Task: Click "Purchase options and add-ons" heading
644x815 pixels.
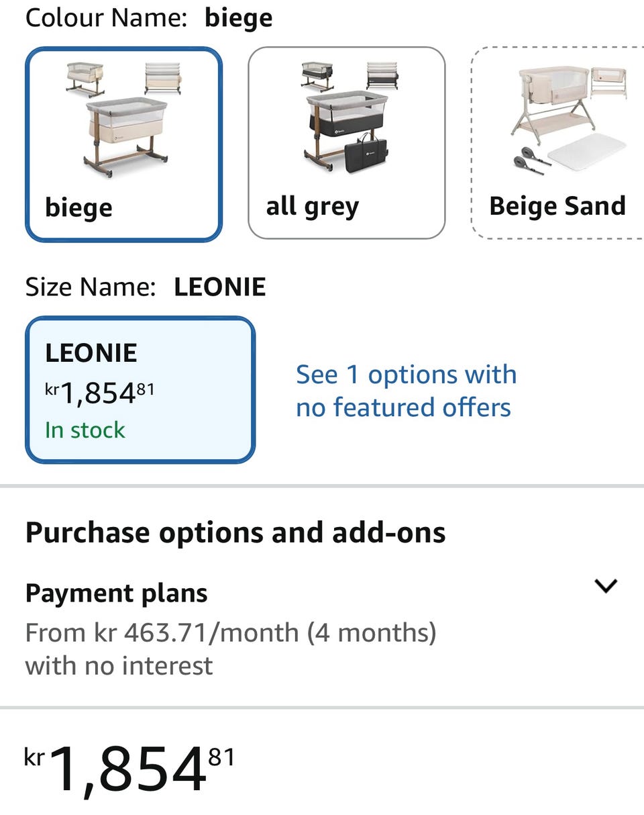Action: click(x=235, y=533)
